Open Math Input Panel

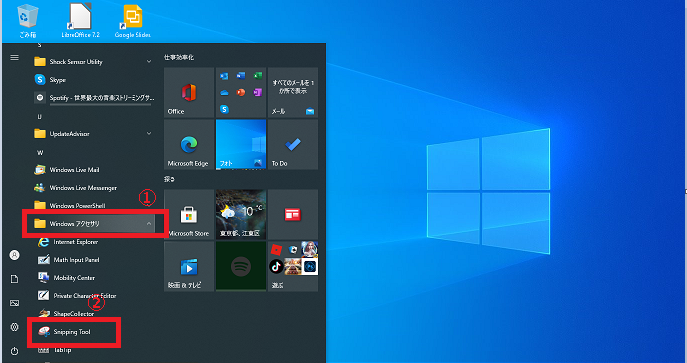point(93,260)
